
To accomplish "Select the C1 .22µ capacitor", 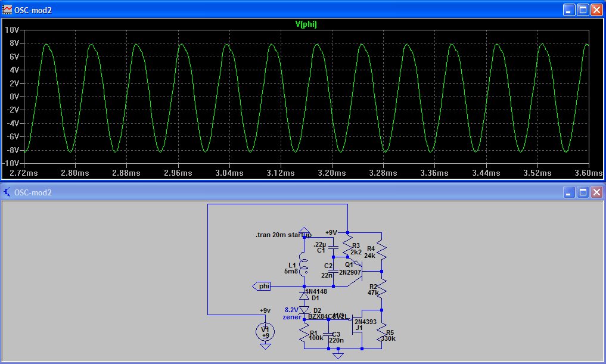I will click(333, 247).
